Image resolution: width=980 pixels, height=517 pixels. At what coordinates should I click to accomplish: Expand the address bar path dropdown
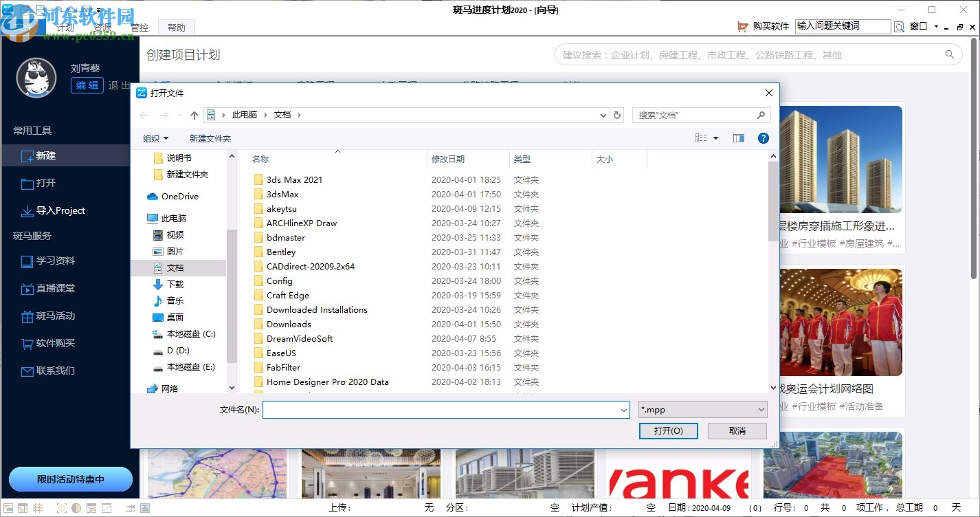pos(603,115)
